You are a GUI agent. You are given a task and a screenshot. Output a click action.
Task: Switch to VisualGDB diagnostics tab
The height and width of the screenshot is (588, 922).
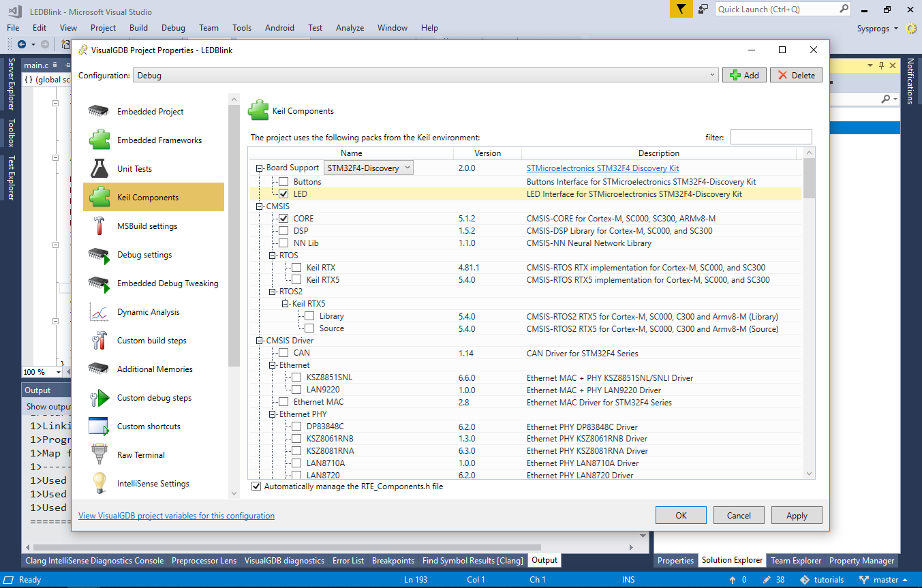click(x=284, y=561)
